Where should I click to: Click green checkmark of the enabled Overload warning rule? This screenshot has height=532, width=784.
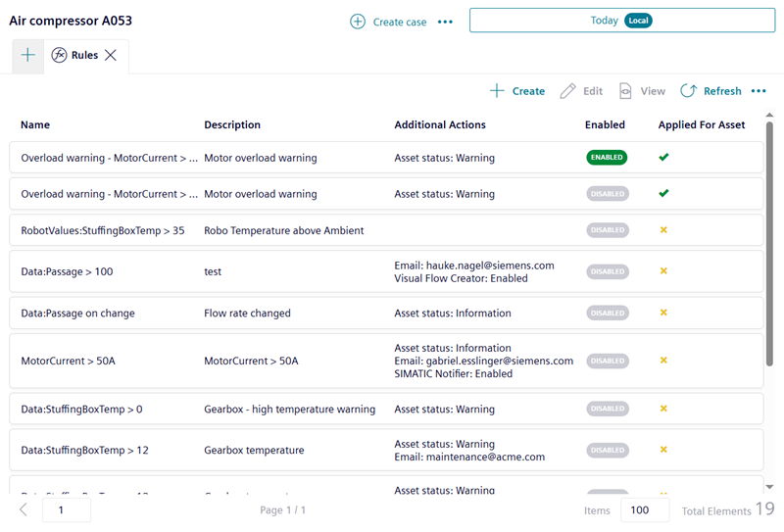[x=663, y=157]
